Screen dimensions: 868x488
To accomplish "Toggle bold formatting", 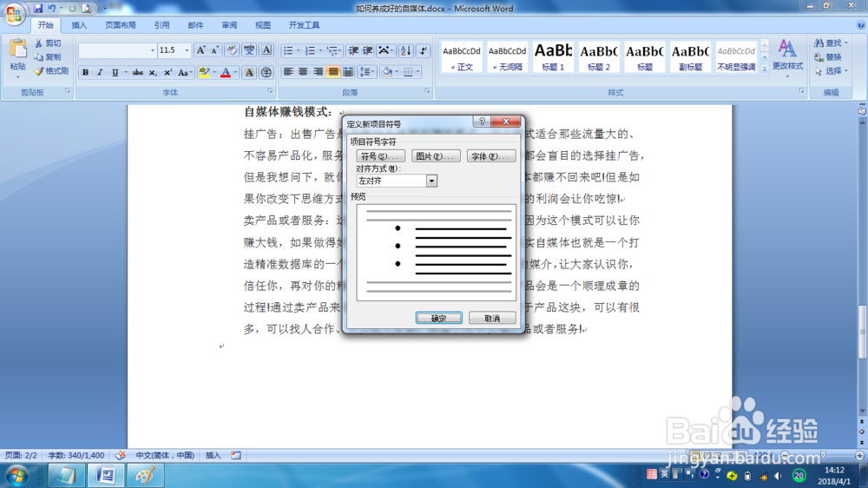I will 85,73.
